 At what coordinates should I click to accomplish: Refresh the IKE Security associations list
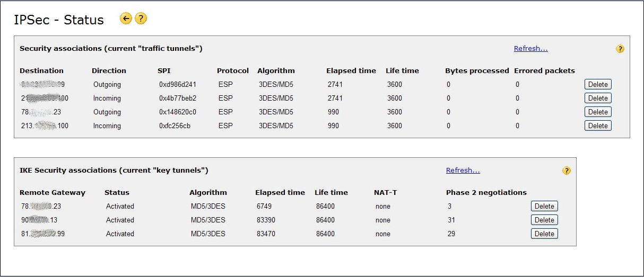pyautogui.click(x=463, y=171)
